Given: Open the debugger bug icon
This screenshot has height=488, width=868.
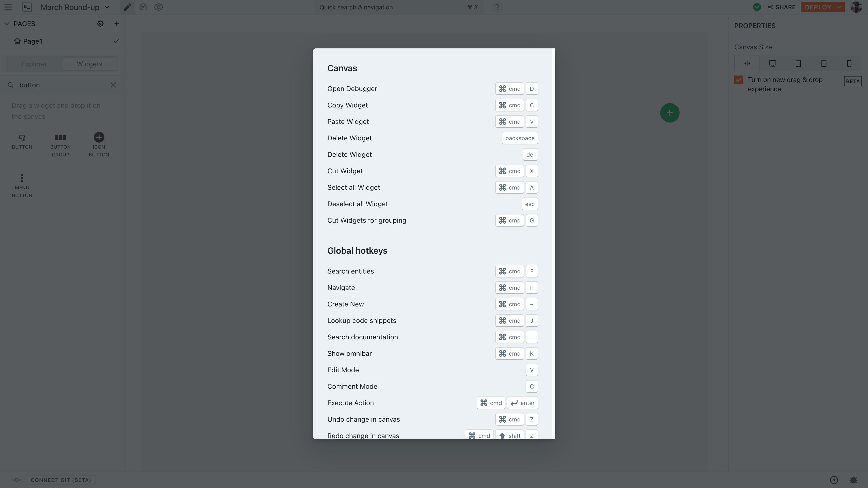Looking at the screenshot, I should tap(853, 480).
